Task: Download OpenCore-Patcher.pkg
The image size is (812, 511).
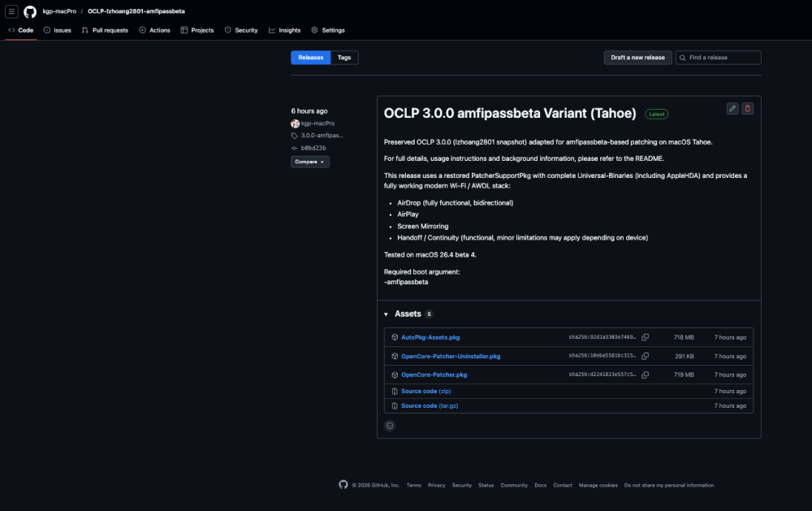Action: pyautogui.click(x=434, y=375)
